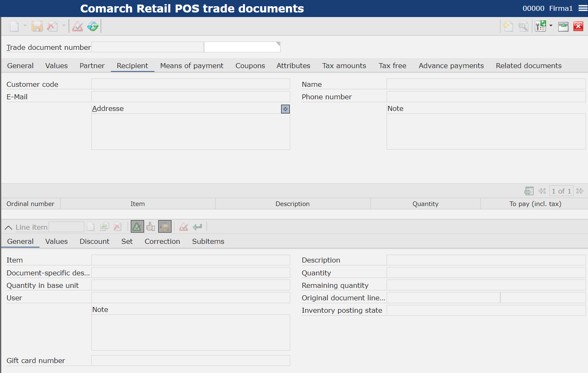The width and height of the screenshot is (588, 373).
Task: Click the E-Mail field
Action: pos(191,96)
